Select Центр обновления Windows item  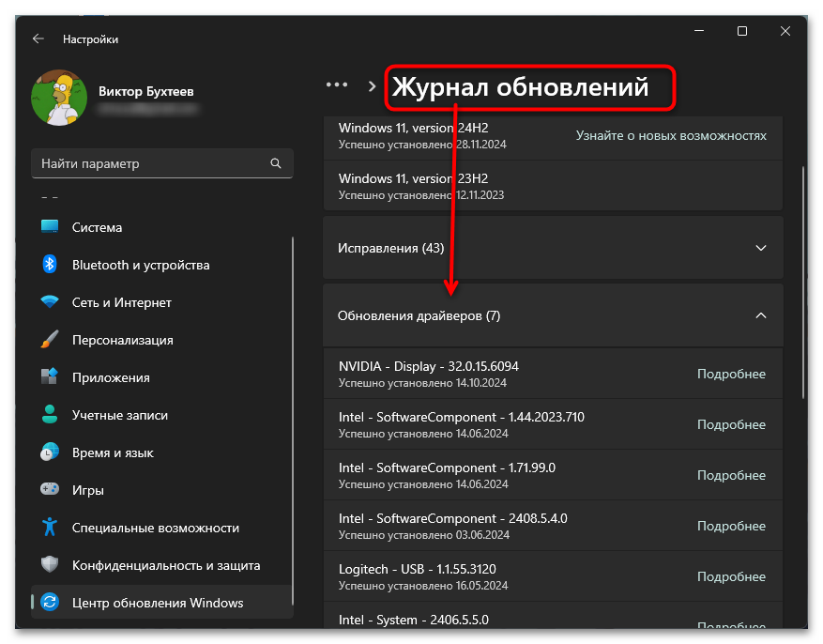tap(161, 603)
